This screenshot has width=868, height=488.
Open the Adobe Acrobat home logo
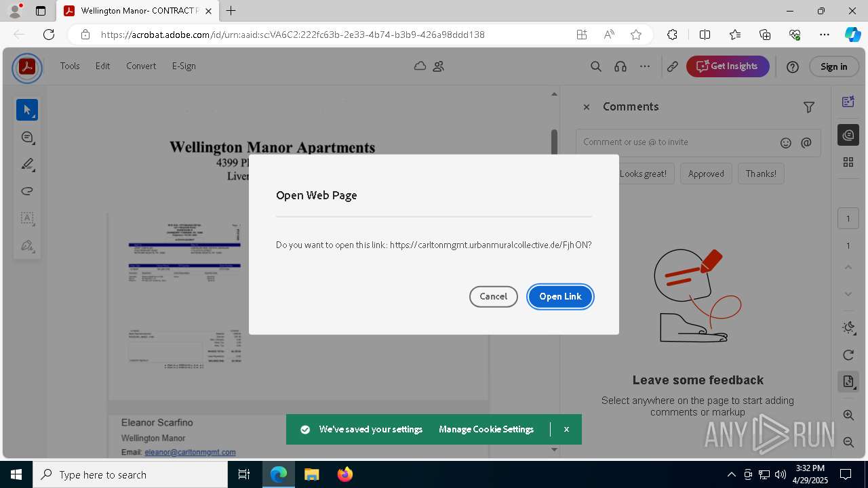(27, 67)
